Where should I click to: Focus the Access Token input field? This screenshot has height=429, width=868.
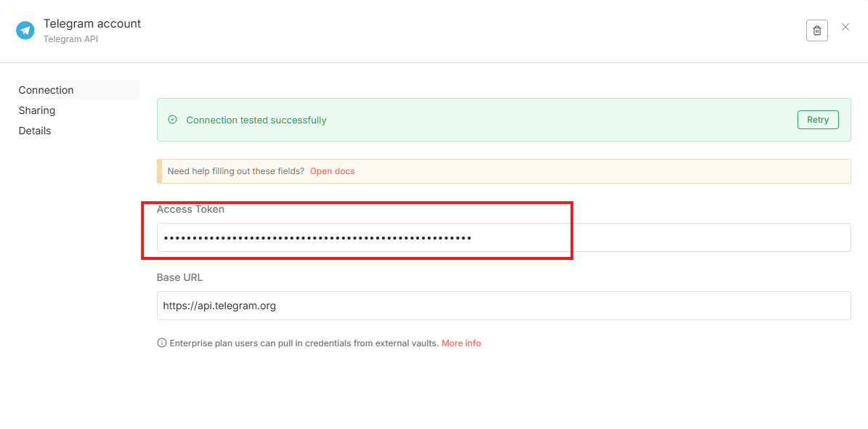pyautogui.click(x=503, y=237)
